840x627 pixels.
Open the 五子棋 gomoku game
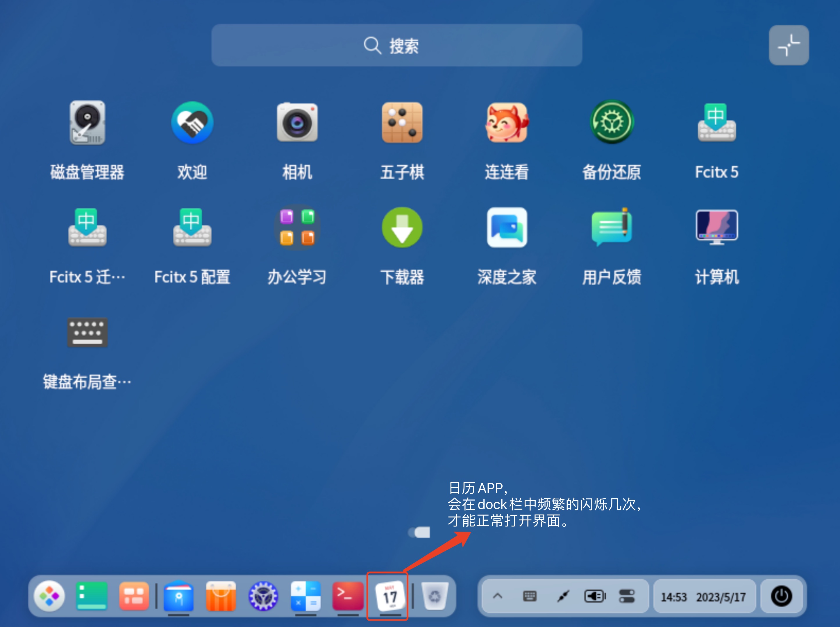pos(402,123)
